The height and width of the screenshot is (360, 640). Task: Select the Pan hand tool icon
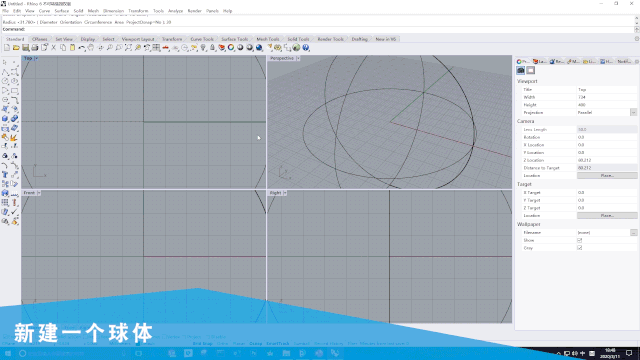pyautogui.click(x=91, y=48)
